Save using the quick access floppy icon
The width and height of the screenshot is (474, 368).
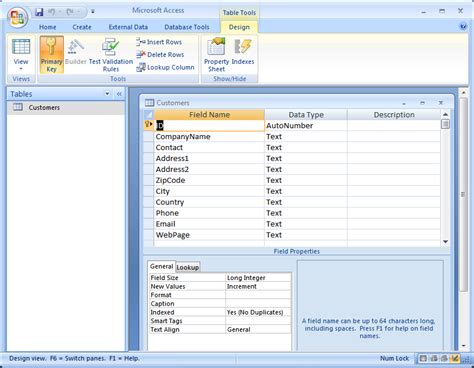(39, 12)
